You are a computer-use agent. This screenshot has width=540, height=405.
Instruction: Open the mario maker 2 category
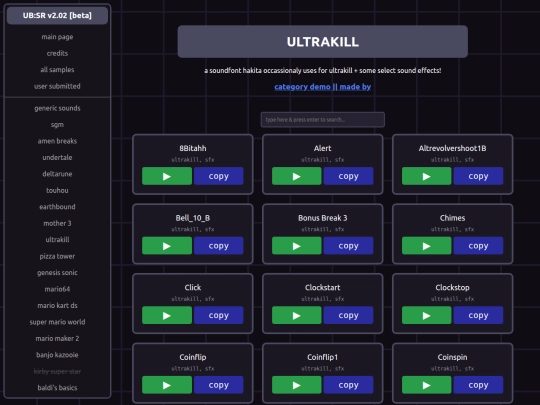coord(57,339)
